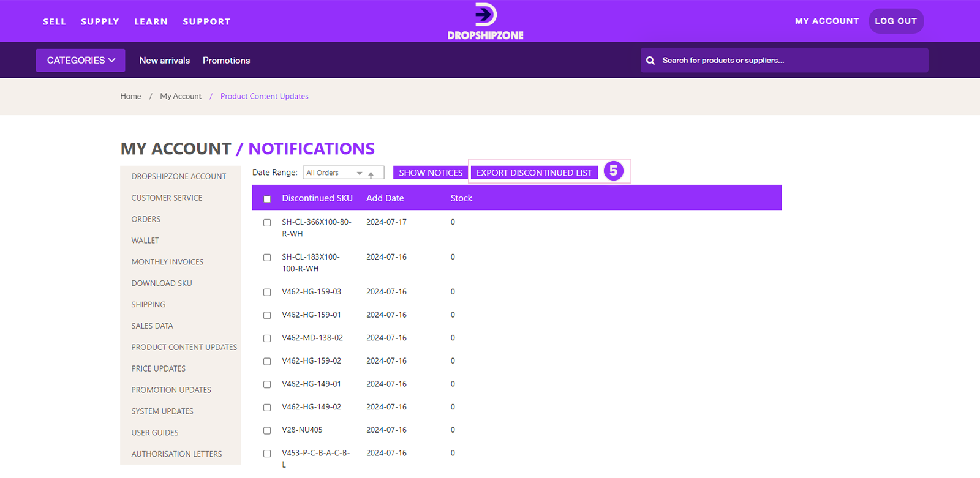The image size is (980, 478).
Task: Open the Date Range All Orders dropdown
Action: (343, 173)
